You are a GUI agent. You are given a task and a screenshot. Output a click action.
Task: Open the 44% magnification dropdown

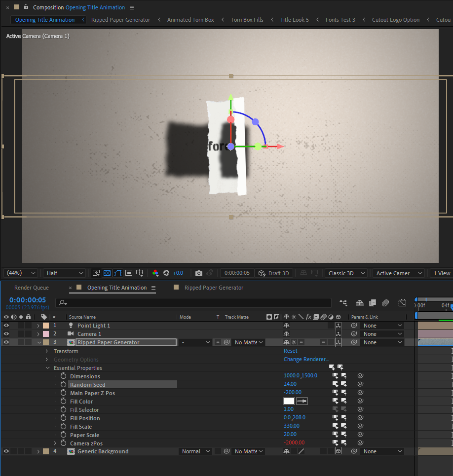click(20, 273)
